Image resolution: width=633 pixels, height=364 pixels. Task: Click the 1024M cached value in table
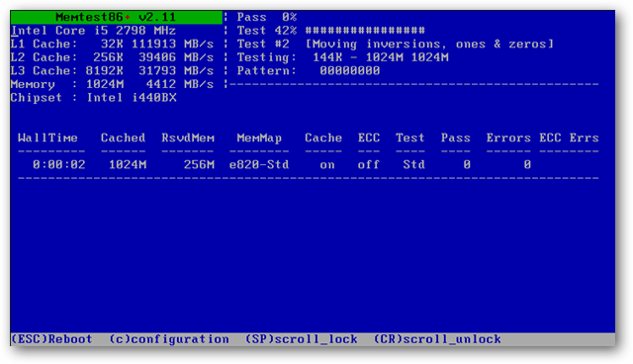128,164
